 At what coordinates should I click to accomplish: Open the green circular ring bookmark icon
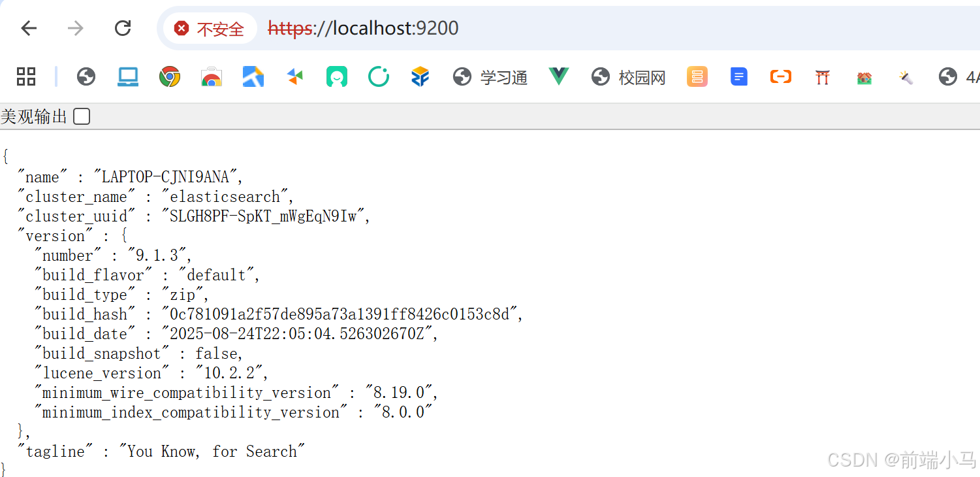tap(379, 77)
